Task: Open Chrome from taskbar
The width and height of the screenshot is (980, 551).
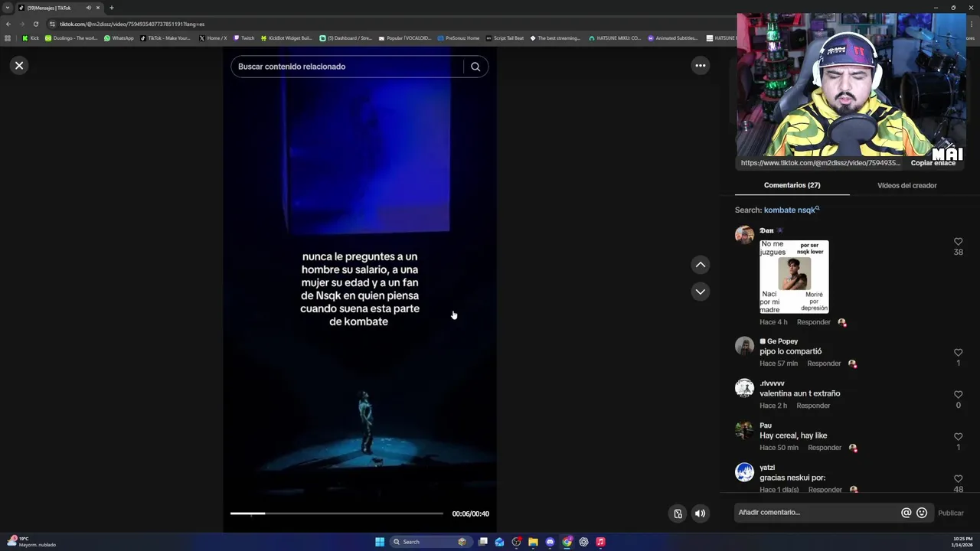Action: (567, 542)
